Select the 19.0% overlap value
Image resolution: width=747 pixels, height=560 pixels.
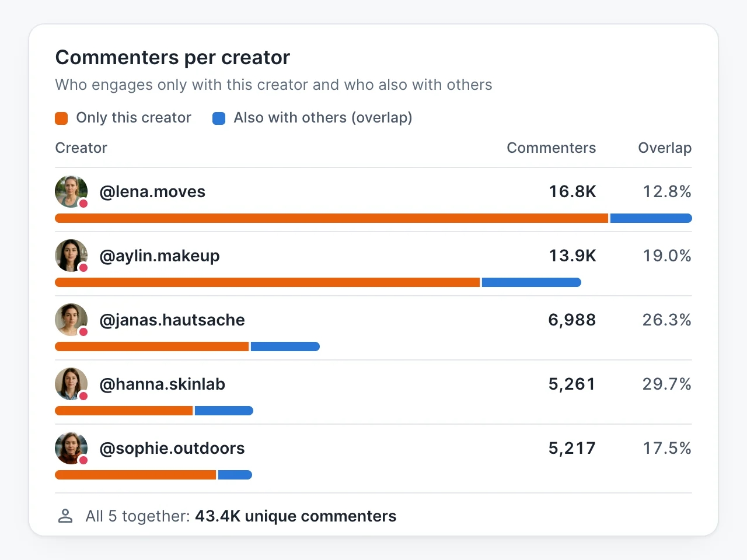667,256
